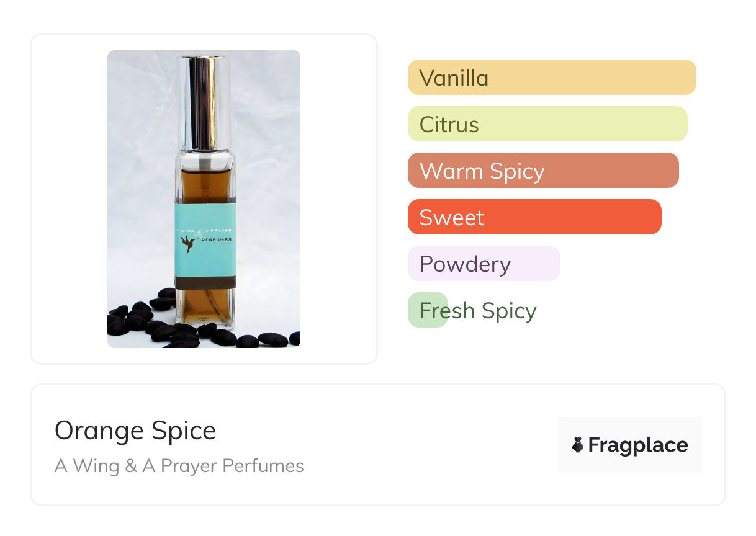The height and width of the screenshot is (536, 756).
Task: Click the green Fresh Spicy accord swatch
Action: [428, 310]
